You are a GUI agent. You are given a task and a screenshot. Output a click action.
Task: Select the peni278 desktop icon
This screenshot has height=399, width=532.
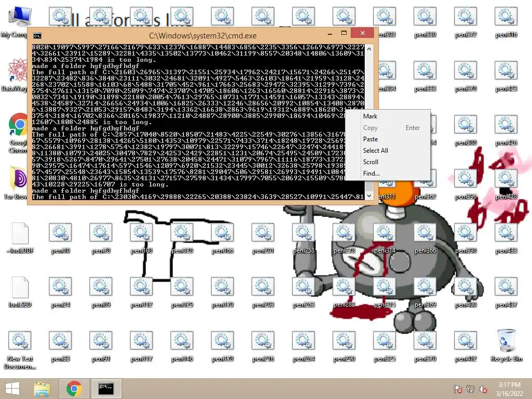tap(344, 238)
